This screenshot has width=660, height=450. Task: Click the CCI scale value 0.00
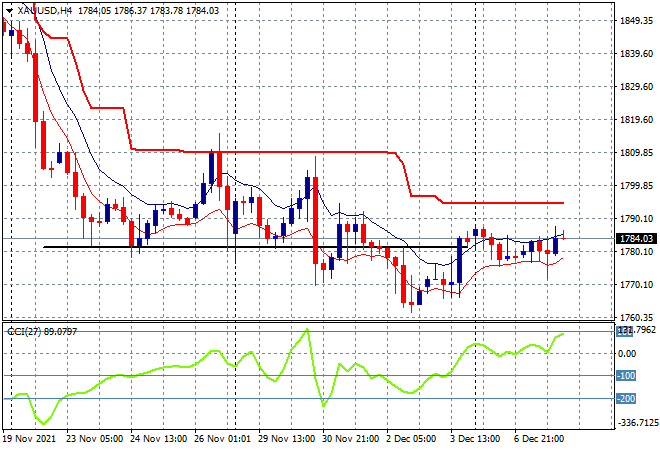tap(627, 354)
